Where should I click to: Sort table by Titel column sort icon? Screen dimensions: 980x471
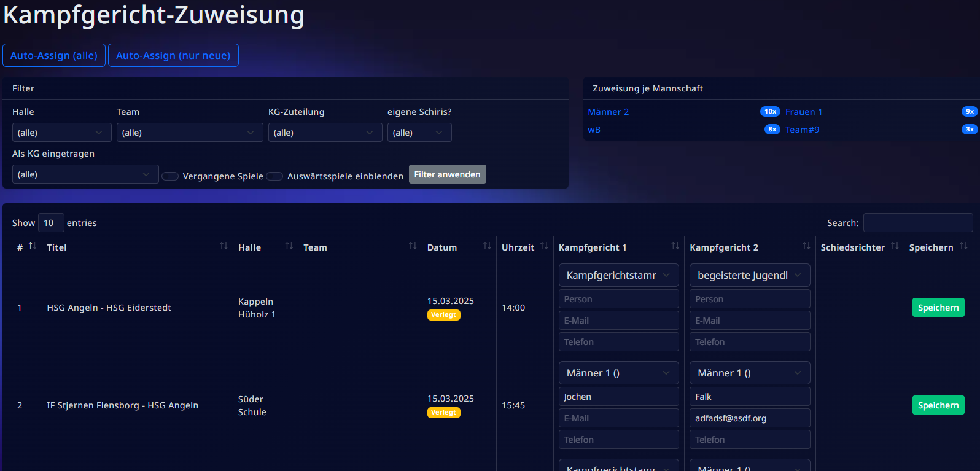[224, 246]
